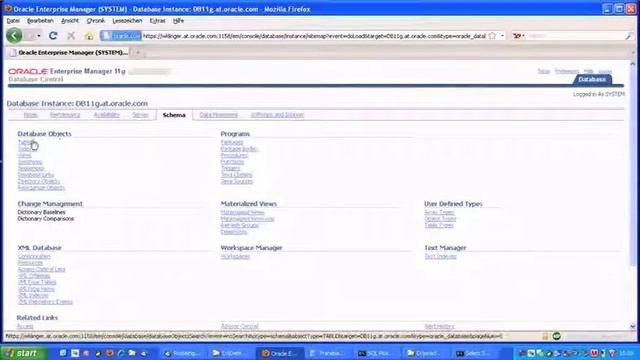The image size is (640, 360).
Task: Open the Bearbeiten menu
Action: (x=40, y=20)
